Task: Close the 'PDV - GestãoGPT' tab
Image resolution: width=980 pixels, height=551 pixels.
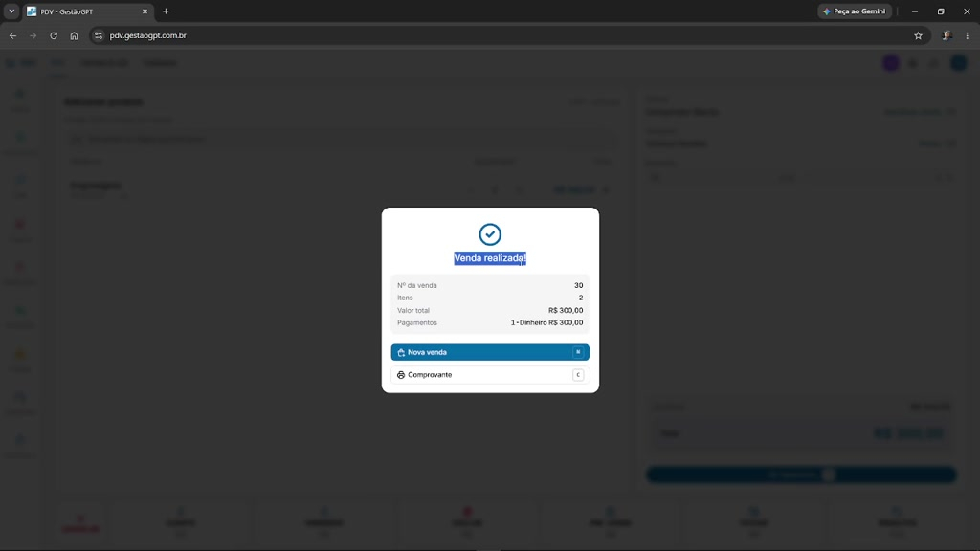Action: 145,11
